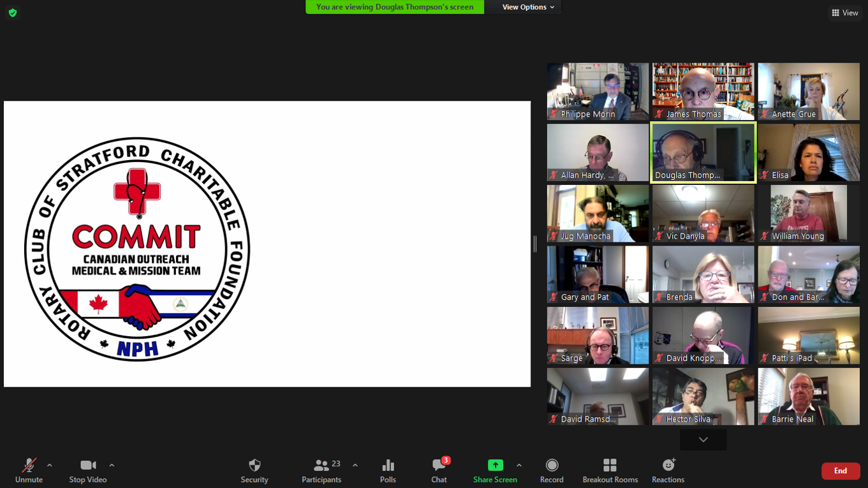
Task: Select Vic Danyla's video tile
Action: coord(703,214)
